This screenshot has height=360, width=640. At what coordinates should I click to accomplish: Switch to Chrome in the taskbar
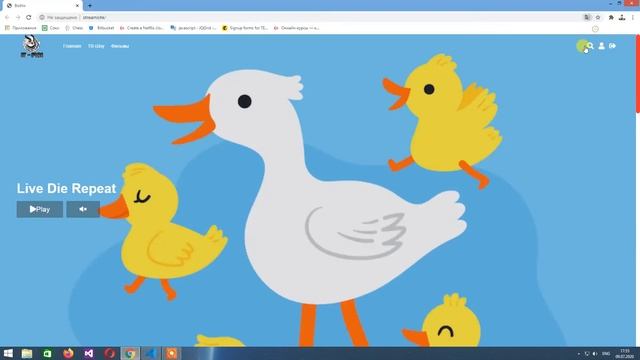click(130, 353)
